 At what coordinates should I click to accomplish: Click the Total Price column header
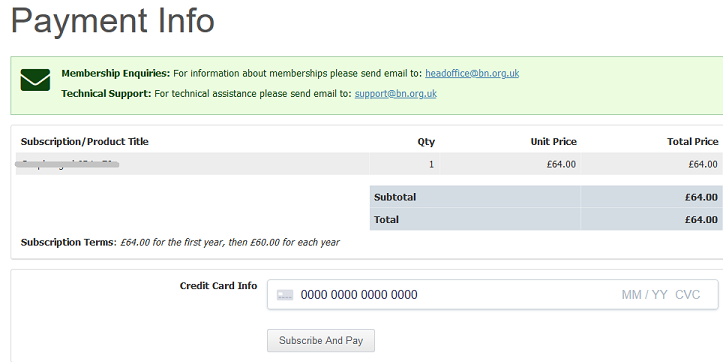tap(693, 142)
